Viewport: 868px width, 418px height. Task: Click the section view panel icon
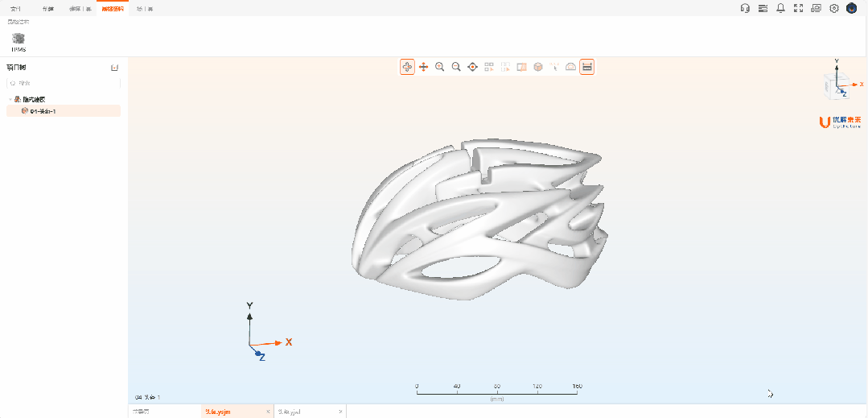pyautogui.click(x=521, y=67)
